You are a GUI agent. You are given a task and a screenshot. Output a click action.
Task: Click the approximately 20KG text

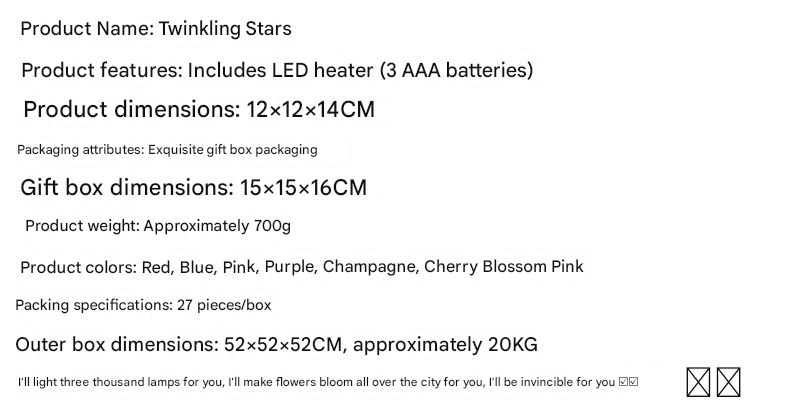(x=445, y=345)
